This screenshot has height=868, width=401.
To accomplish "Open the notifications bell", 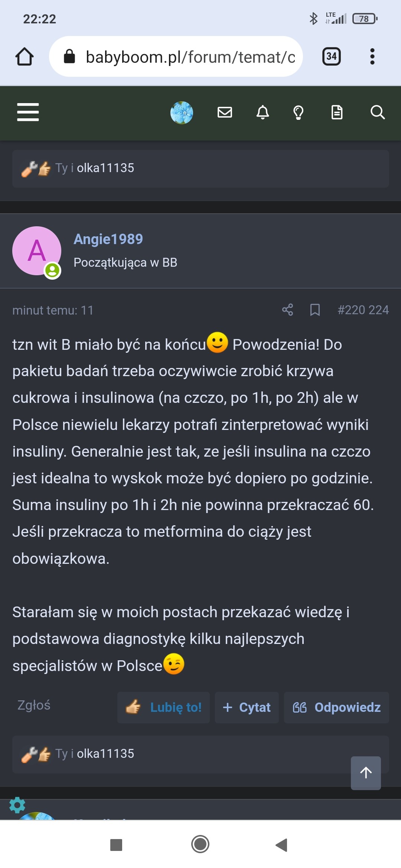I will [263, 112].
